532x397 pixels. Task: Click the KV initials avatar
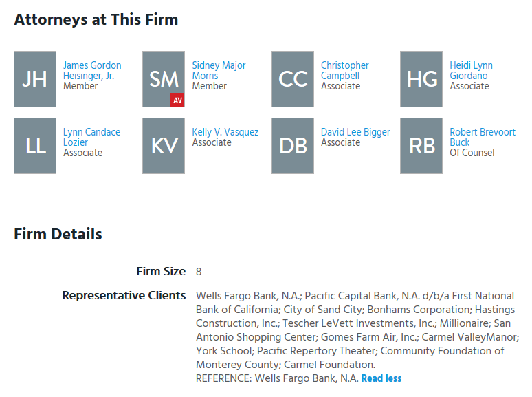[x=164, y=146]
